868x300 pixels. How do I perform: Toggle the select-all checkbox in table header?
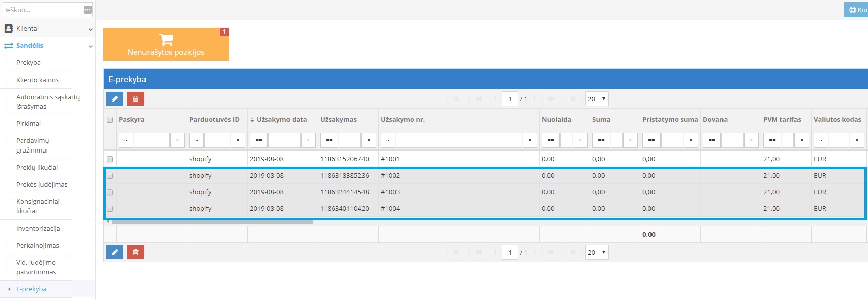pyautogui.click(x=110, y=120)
